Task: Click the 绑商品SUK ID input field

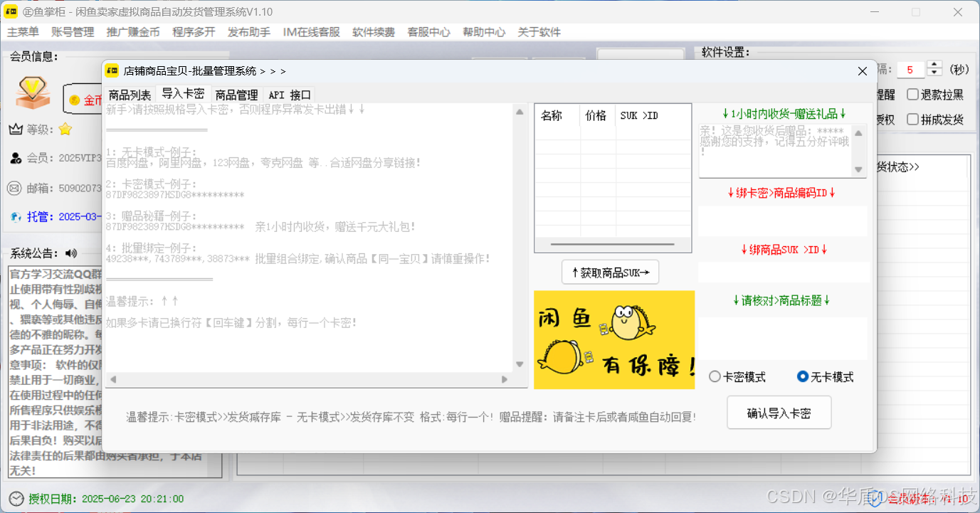Action: 783,272
